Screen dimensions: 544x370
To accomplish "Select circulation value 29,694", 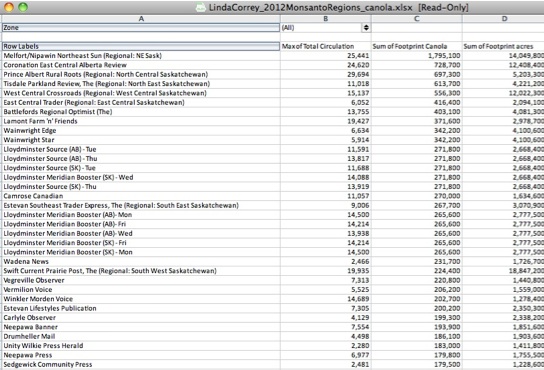I will coord(358,74).
